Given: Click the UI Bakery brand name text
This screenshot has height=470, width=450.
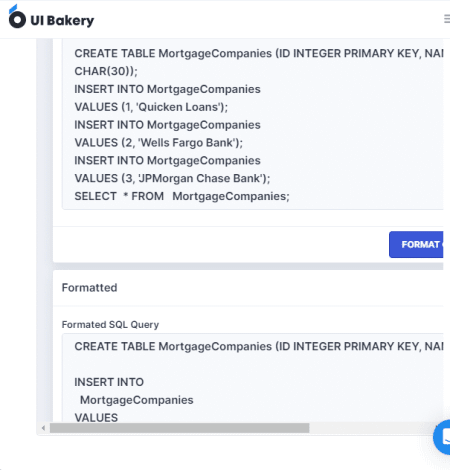Looking at the screenshot, I should click(62, 20).
